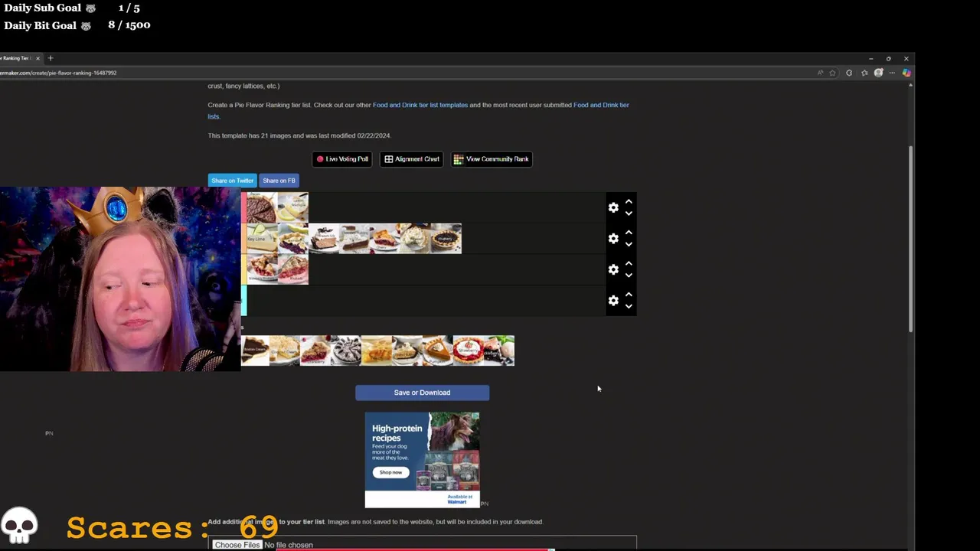The height and width of the screenshot is (551, 980).
Task: Move the orange tier row up
Action: point(629,233)
